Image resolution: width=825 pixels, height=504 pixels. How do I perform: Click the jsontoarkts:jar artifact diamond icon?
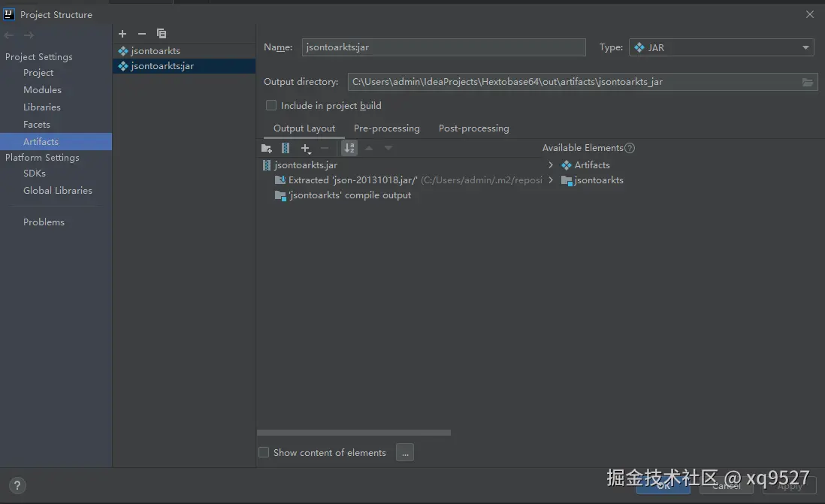click(123, 66)
